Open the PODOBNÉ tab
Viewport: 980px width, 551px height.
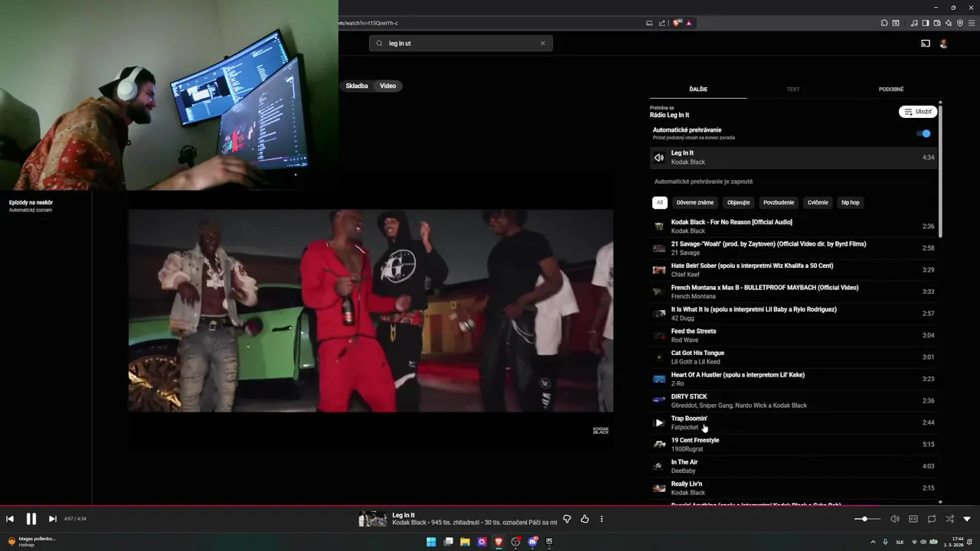point(891,89)
